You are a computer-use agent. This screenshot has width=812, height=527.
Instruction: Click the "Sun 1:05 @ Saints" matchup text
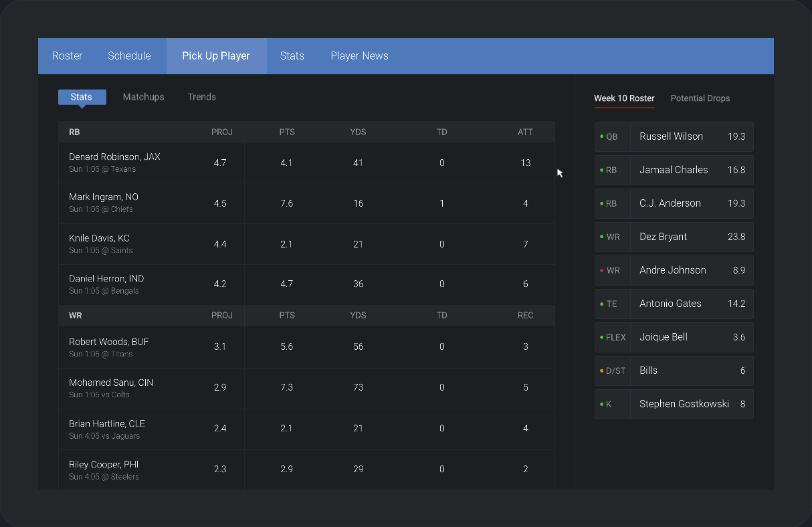[x=101, y=250]
